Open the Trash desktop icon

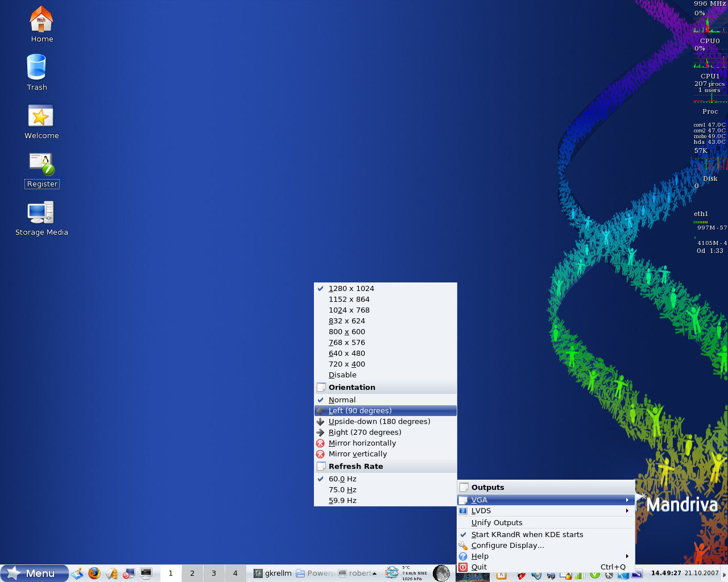pyautogui.click(x=37, y=72)
